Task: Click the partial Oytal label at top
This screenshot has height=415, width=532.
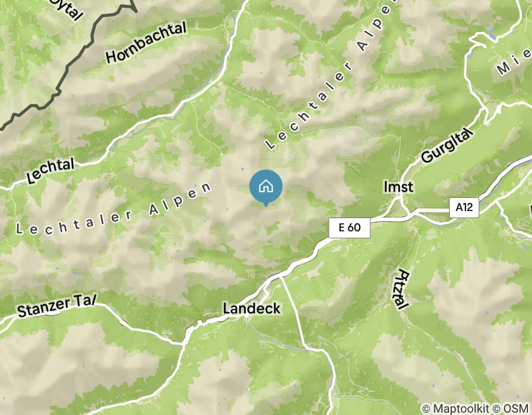Action: point(66,9)
